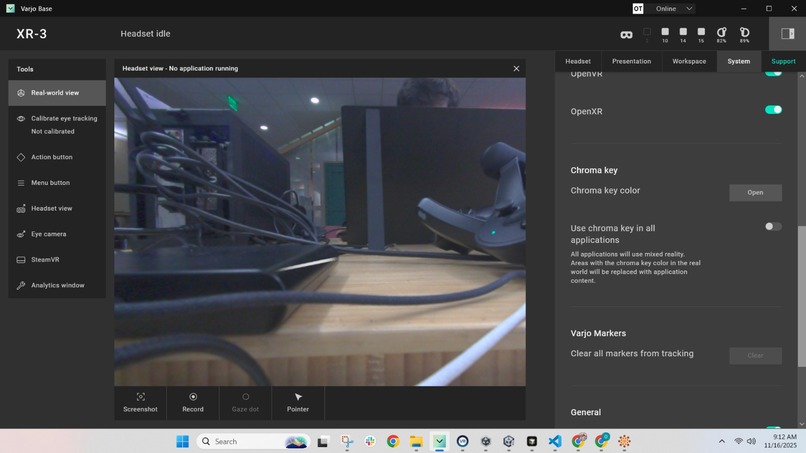Click the Varjo Markers heading
This screenshot has height=453, width=806.
598,333
